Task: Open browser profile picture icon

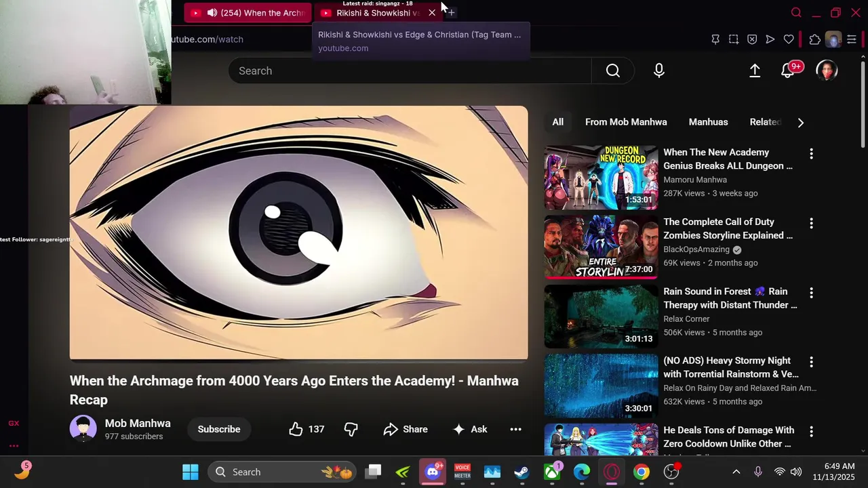Action: (833, 39)
